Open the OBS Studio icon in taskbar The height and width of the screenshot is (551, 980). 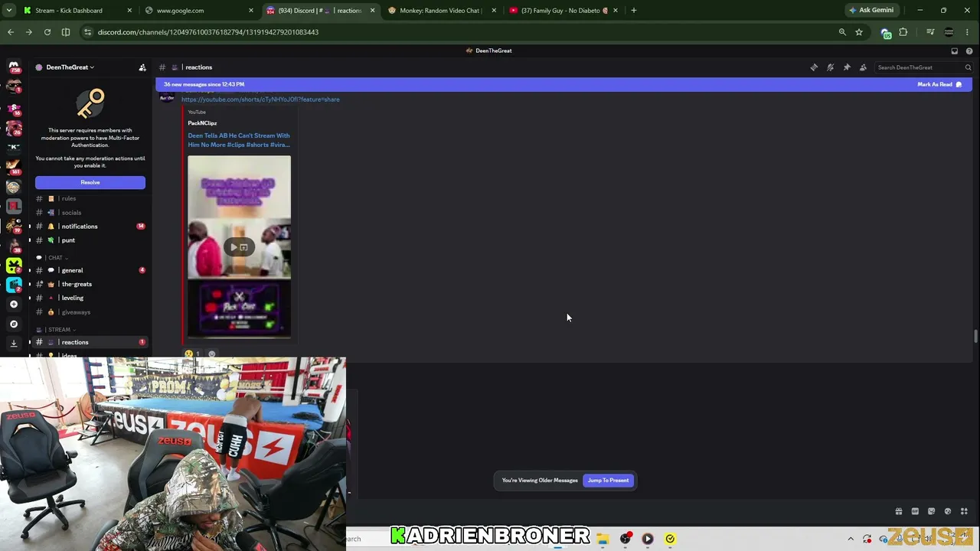click(626, 539)
